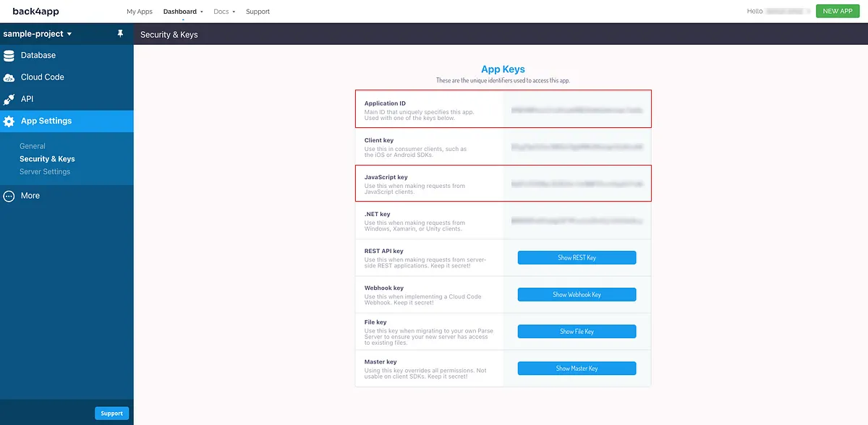Show the Webhook key

576,294
